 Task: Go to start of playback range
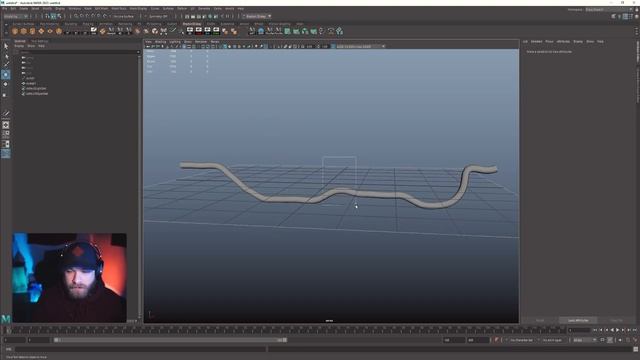[x=595, y=330]
